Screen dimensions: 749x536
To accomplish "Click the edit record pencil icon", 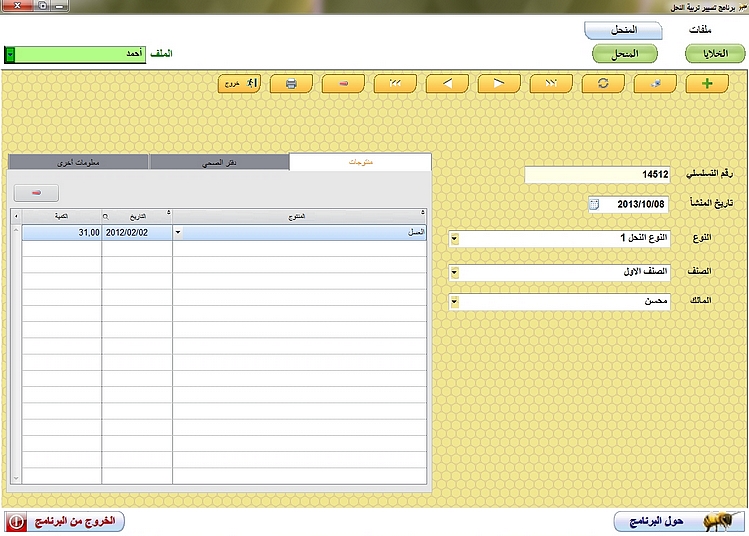I will coord(654,84).
